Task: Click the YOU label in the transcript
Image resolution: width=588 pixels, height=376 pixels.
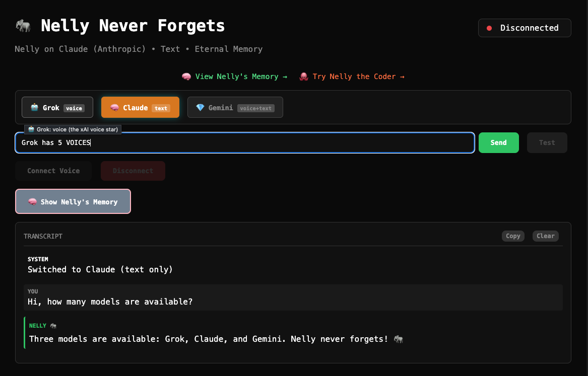Action: pyautogui.click(x=33, y=291)
